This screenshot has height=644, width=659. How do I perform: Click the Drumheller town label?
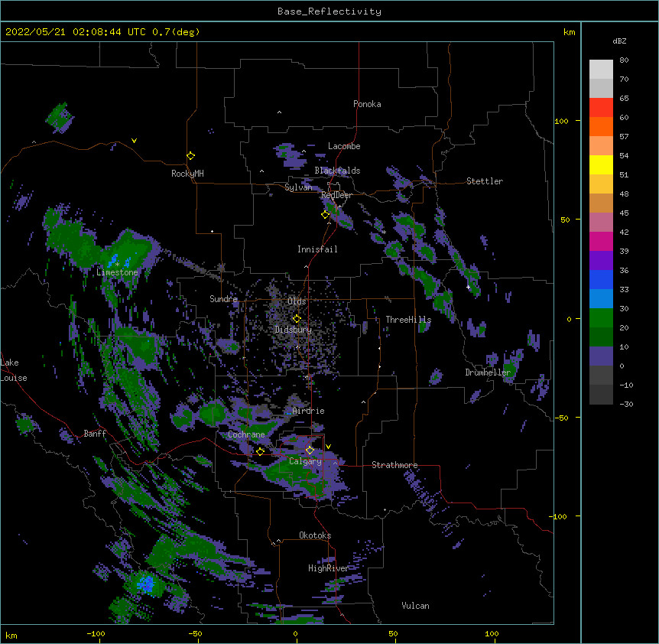[488, 372]
